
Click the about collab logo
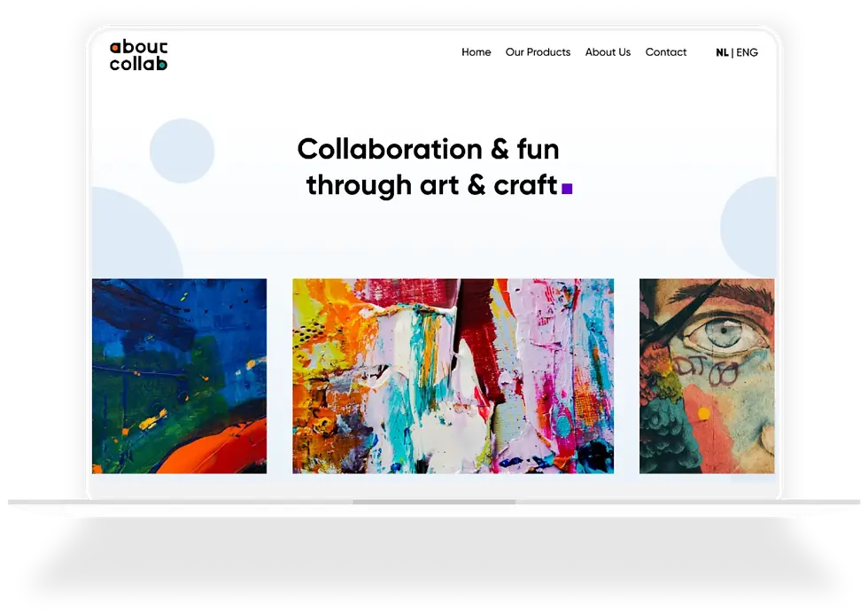tap(138, 55)
